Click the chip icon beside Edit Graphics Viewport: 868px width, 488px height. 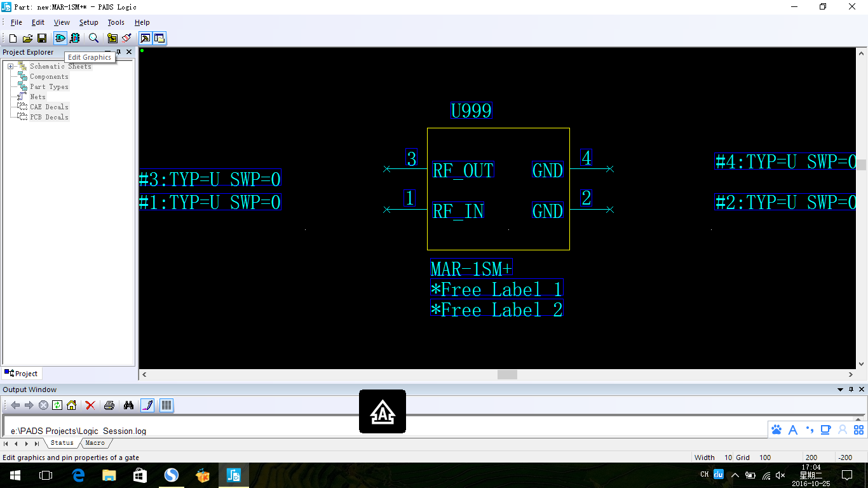pos(75,38)
